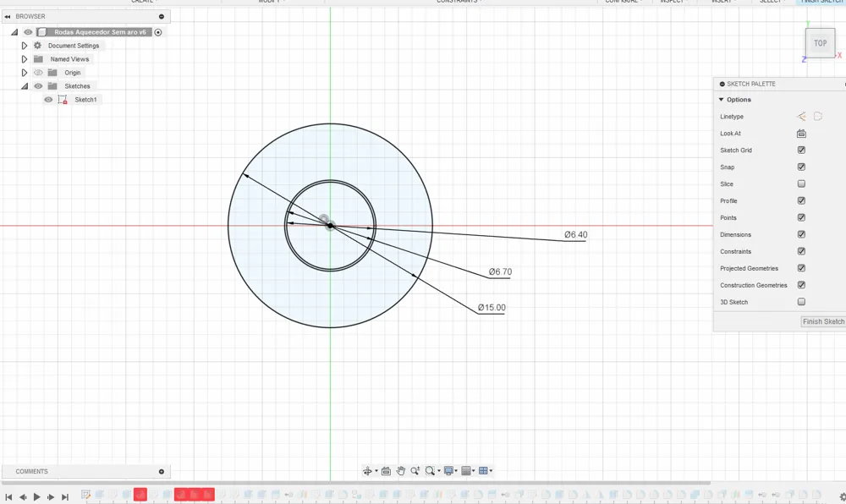Select the Orbit navigation tool
The height and width of the screenshot is (504, 846).
tap(367, 471)
